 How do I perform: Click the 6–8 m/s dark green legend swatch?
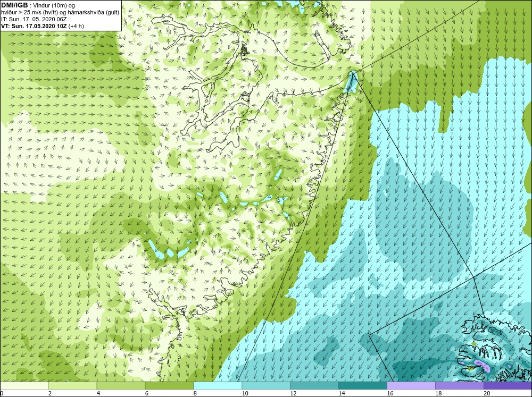tap(169, 386)
